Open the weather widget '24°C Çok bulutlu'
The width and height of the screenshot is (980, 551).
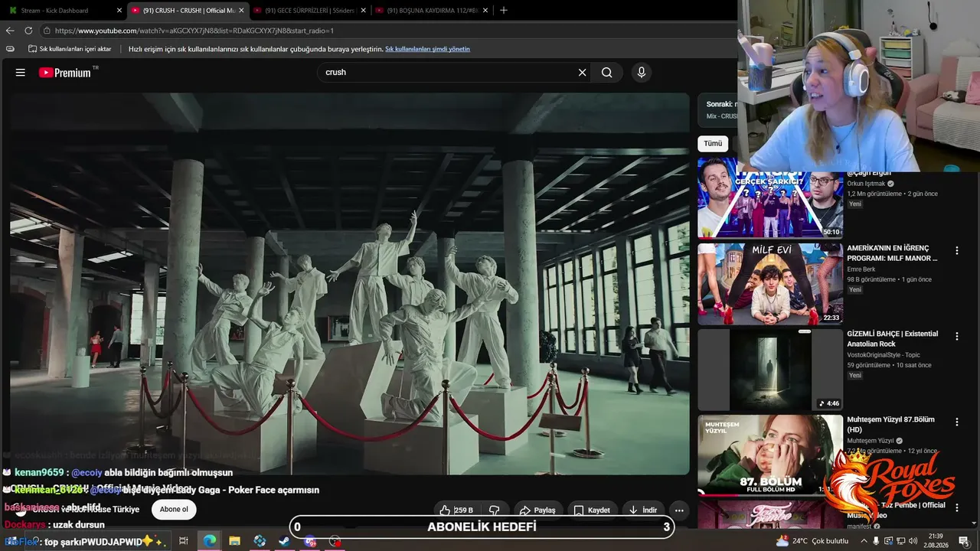pyautogui.click(x=811, y=541)
